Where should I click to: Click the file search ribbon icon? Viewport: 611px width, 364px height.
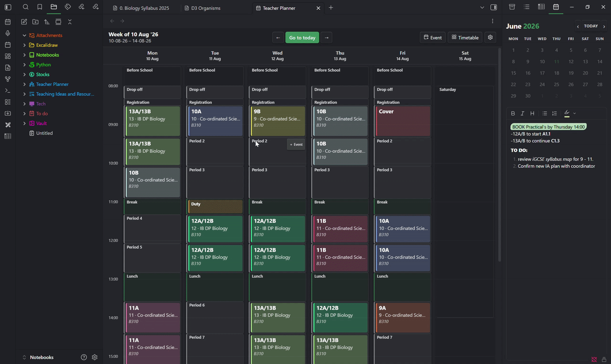click(x=8, y=68)
